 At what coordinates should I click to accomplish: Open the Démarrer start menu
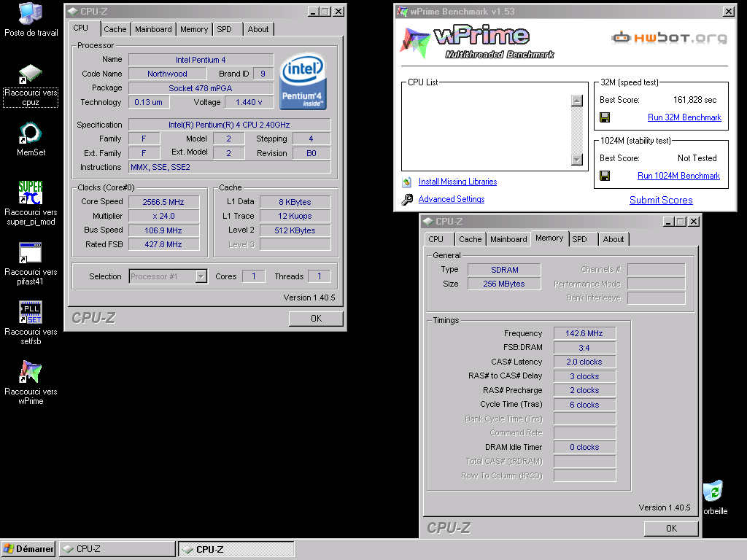(28, 549)
